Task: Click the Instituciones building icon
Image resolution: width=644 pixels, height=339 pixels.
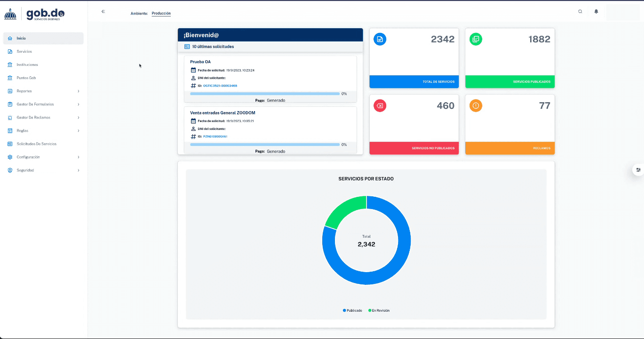Action: (10, 65)
